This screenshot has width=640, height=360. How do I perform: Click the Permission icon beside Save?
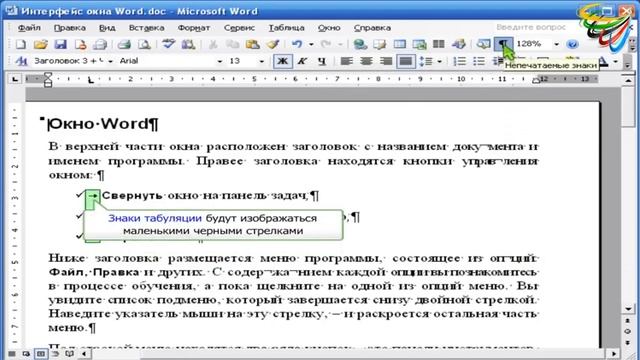80,44
